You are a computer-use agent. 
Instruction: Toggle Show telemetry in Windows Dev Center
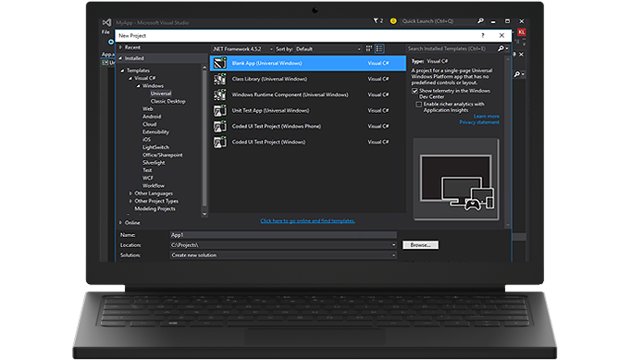(x=415, y=91)
